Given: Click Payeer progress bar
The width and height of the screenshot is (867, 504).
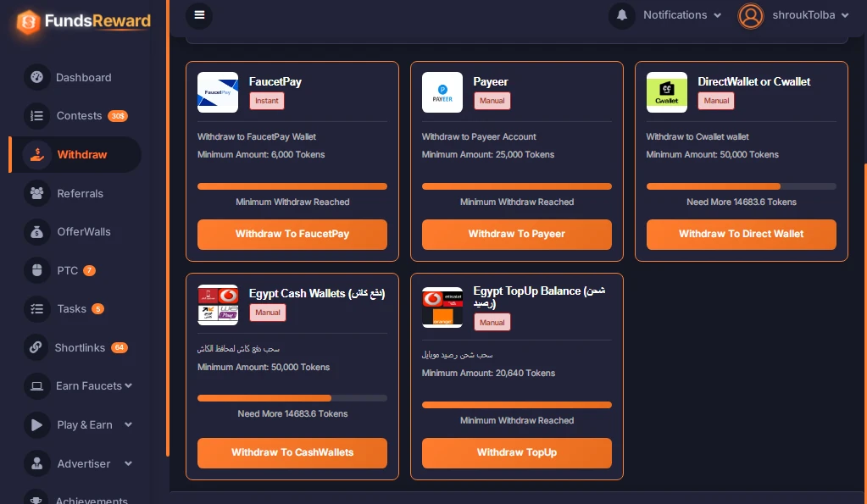Looking at the screenshot, I should [516, 186].
